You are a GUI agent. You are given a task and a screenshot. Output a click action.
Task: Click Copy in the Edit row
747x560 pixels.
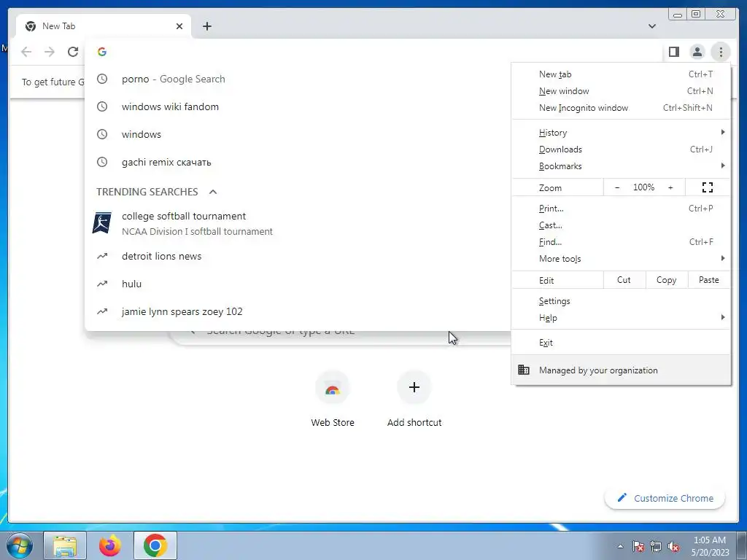[667, 280]
